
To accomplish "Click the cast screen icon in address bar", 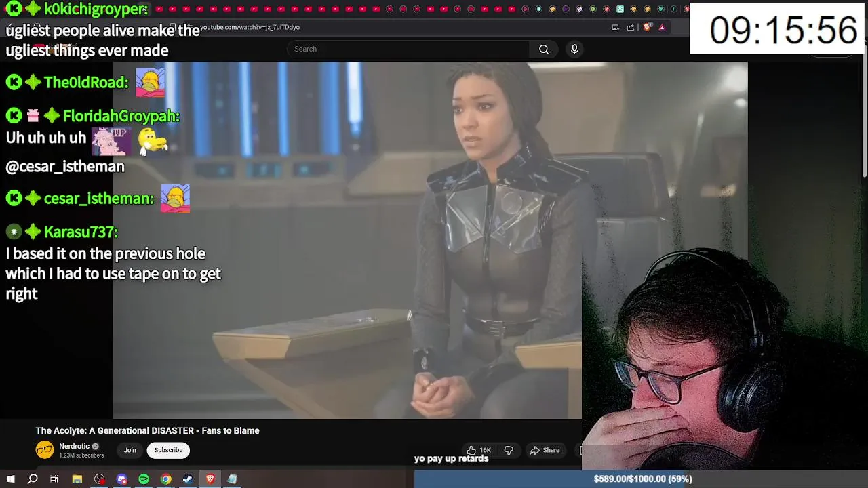I will [615, 27].
